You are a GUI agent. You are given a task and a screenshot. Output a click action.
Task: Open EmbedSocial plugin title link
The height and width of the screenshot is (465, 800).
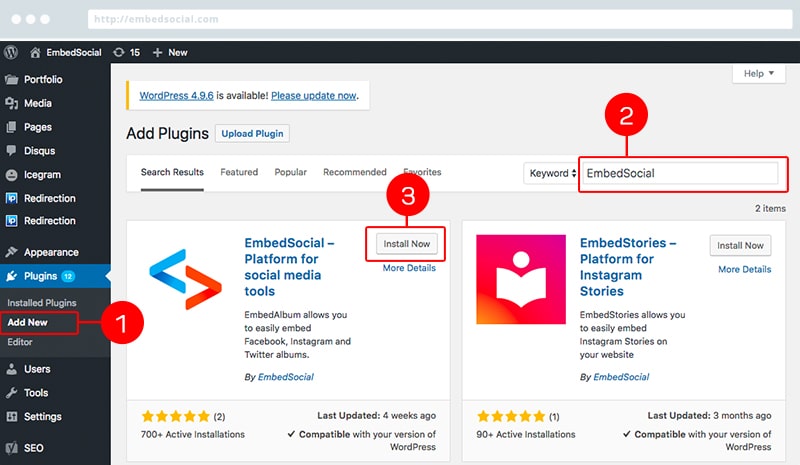pyautogui.click(x=289, y=267)
